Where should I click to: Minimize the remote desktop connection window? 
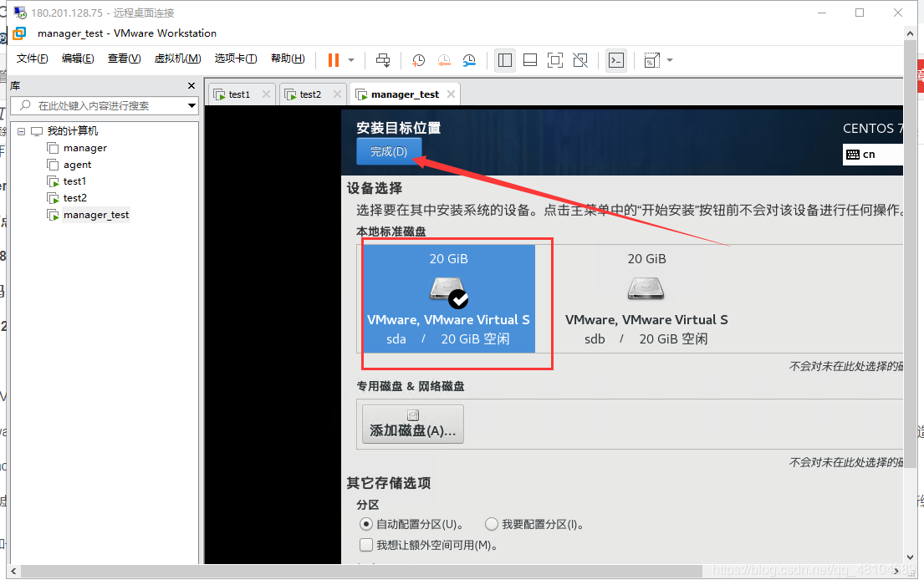tap(822, 13)
